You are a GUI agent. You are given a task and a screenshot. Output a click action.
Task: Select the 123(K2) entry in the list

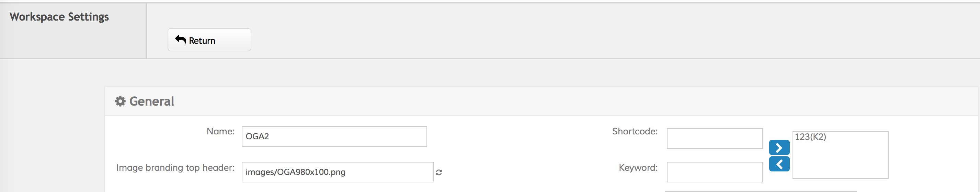[x=810, y=137]
